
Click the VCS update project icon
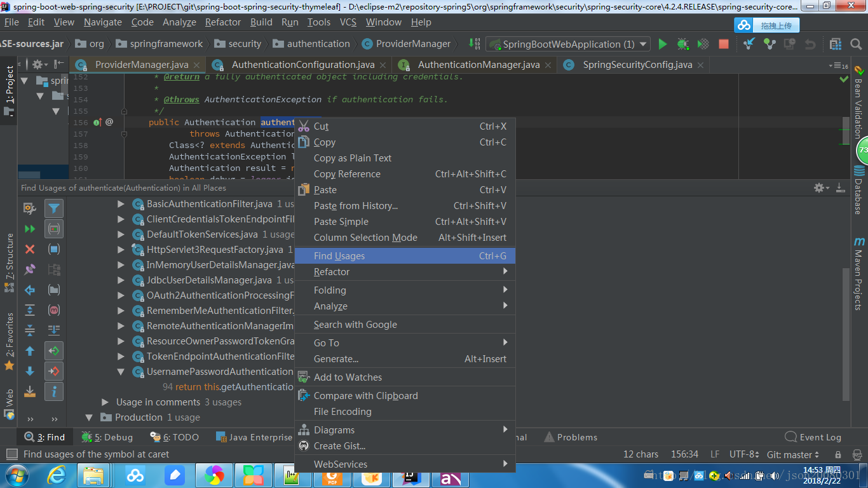tap(749, 44)
